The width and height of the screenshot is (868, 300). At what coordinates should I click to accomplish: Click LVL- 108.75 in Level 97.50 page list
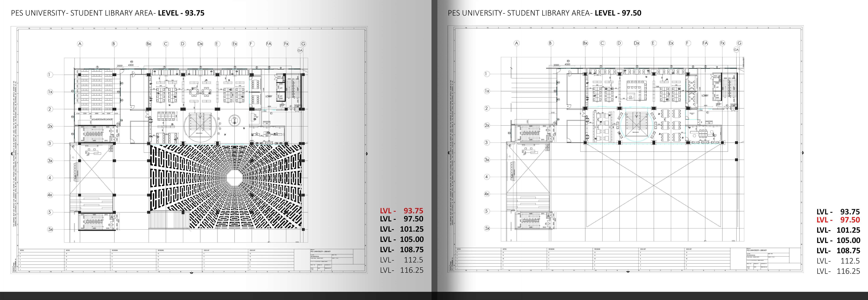[838, 250]
